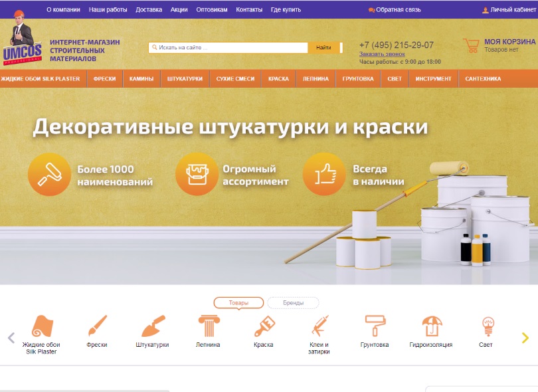Open the Штукатурки trowel icon
The image size is (538, 392).
[x=153, y=326]
